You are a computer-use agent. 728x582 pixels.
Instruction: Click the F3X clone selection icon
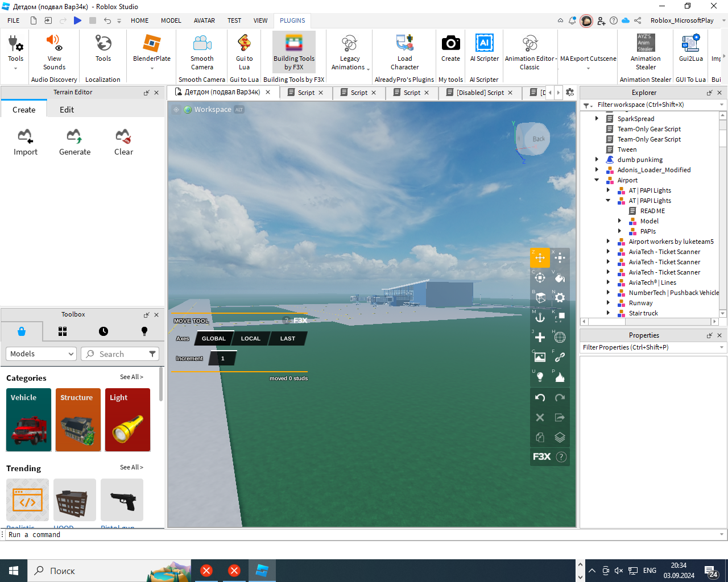tap(540, 437)
